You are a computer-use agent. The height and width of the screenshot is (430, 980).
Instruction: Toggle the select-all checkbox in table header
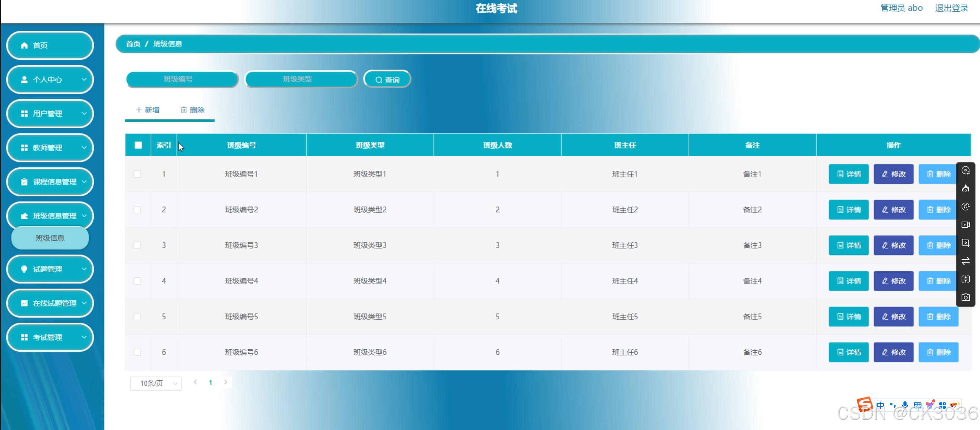pyautogui.click(x=138, y=145)
